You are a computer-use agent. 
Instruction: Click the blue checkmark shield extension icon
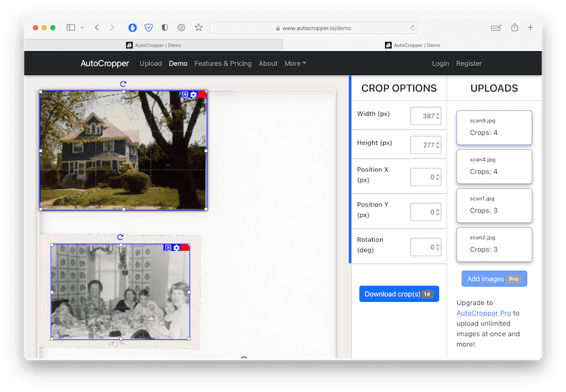pos(149,27)
